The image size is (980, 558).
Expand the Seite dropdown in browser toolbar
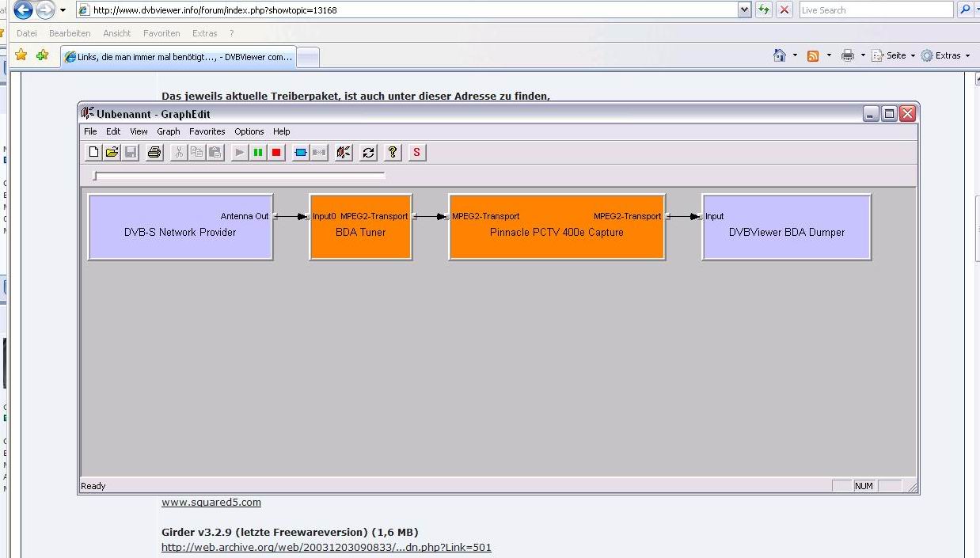[913, 55]
